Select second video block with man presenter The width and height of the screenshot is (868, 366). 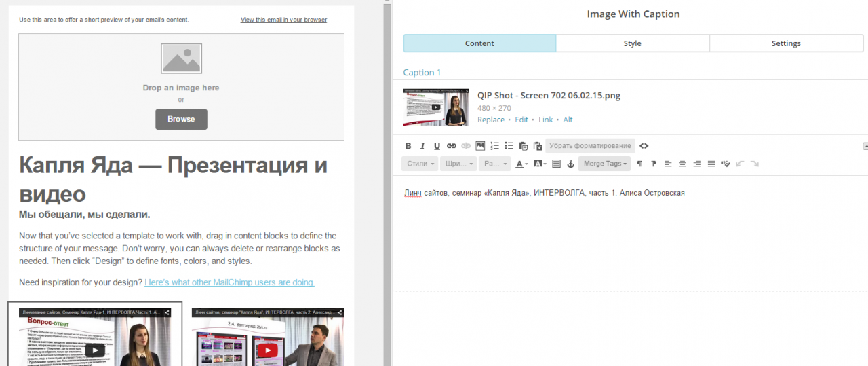click(268, 336)
